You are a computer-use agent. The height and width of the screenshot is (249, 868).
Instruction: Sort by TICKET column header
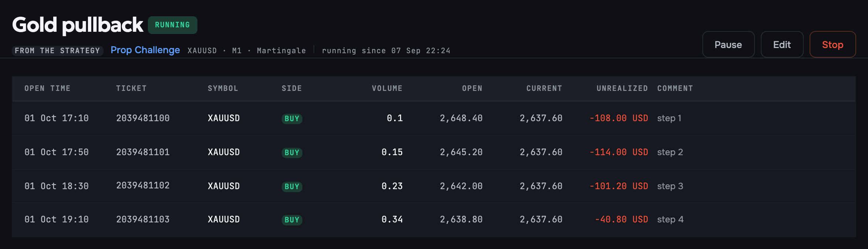coord(131,88)
